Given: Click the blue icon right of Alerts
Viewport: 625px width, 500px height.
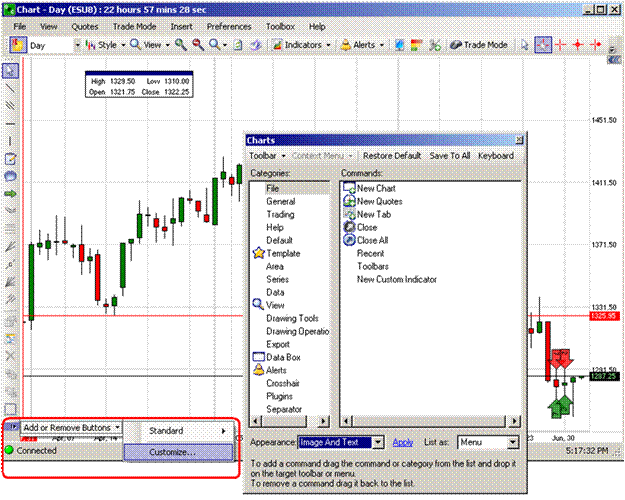Looking at the screenshot, I should 399,45.
